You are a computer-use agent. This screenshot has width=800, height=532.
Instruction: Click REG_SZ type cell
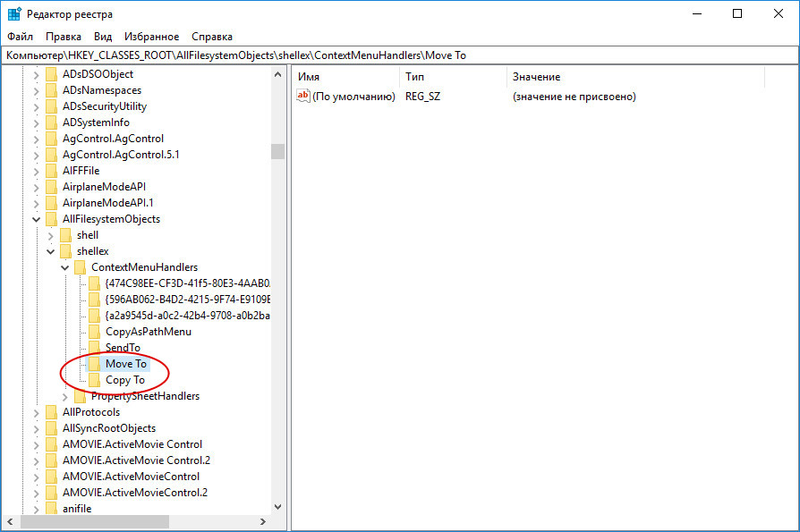pos(422,97)
